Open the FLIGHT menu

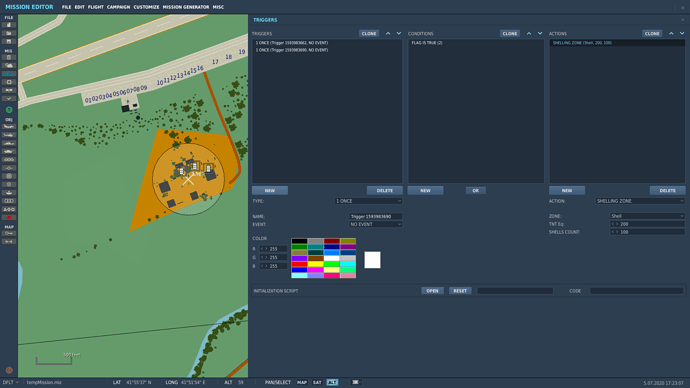tap(95, 7)
